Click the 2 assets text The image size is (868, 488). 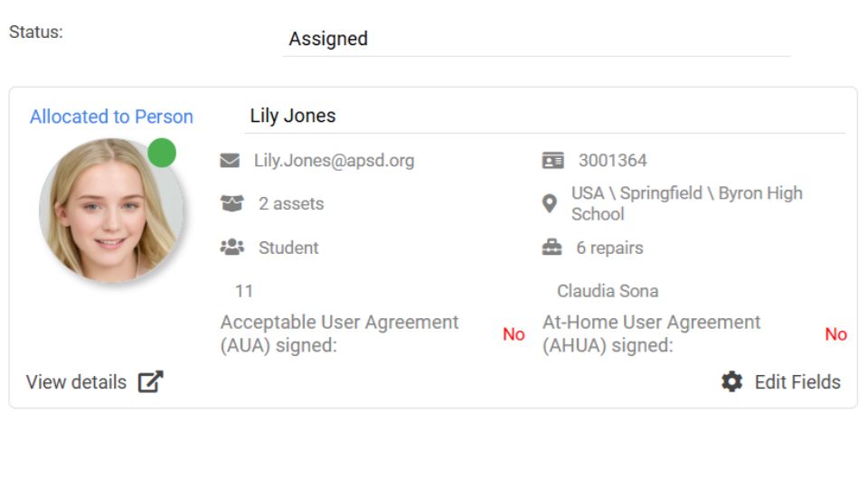pos(291,204)
